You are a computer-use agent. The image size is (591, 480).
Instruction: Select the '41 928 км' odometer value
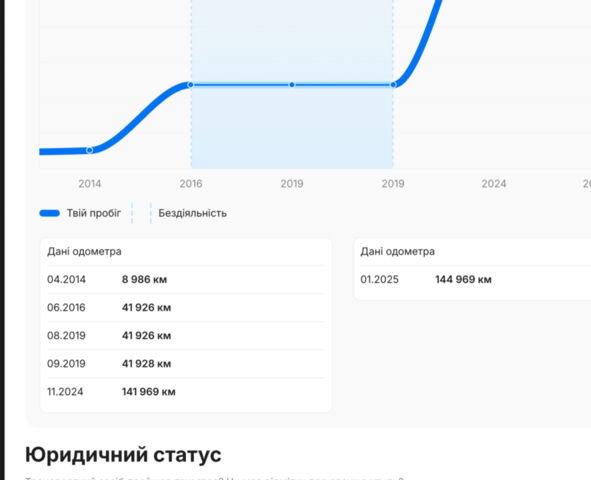point(146,364)
